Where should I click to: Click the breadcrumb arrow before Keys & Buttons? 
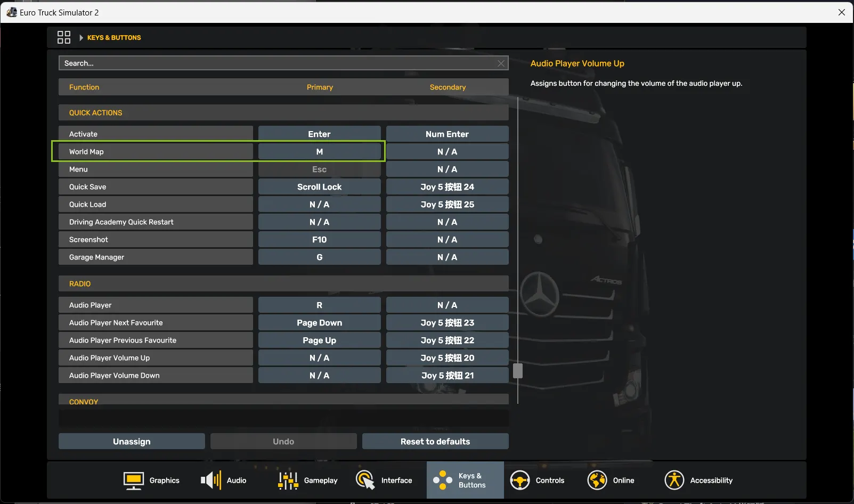click(x=81, y=38)
